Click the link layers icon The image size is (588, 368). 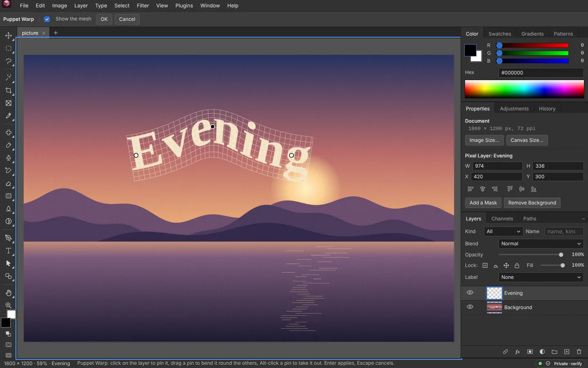pyautogui.click(x=506, y=352)
